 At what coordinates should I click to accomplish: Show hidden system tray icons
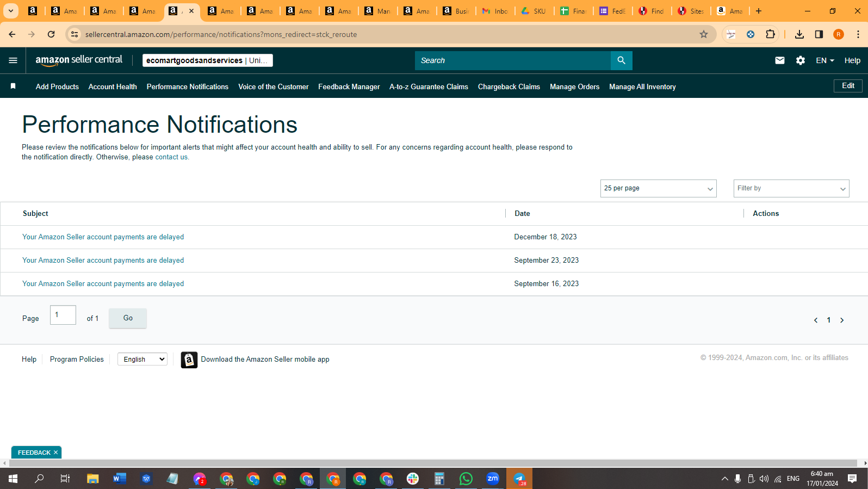coord(724,479)
